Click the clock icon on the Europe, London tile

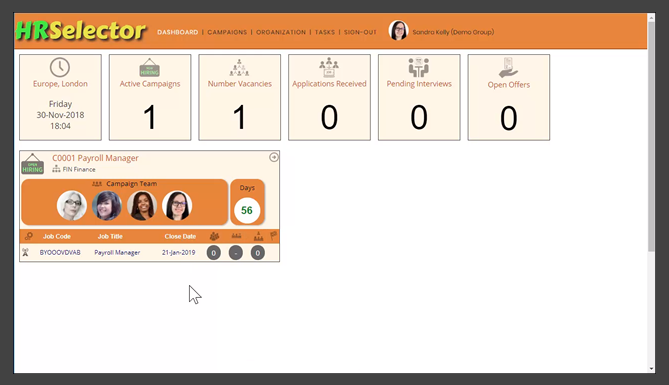[x=60, y=67]
